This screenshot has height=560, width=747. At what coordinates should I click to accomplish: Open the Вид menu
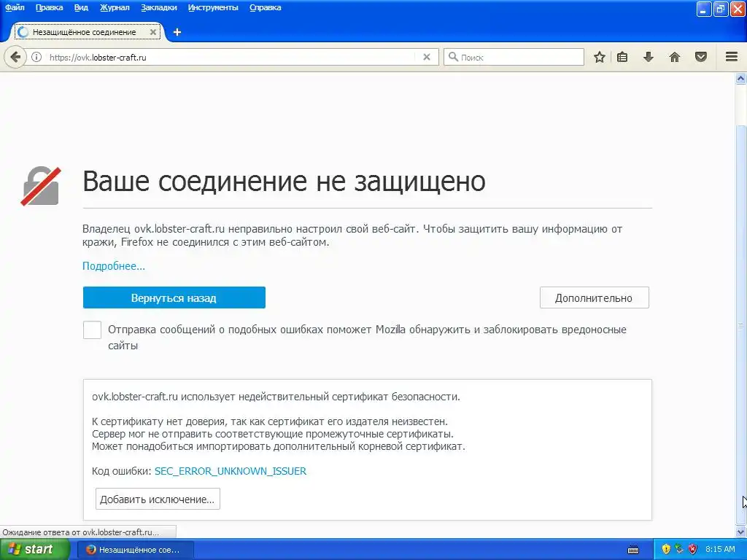[82, 7]
